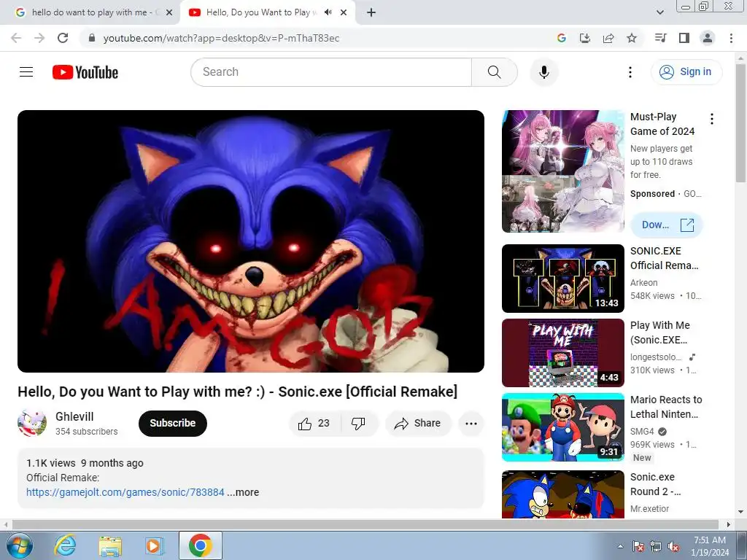Open the sponsored ad options menu
This screenshot has width=747, height=560.
point(712,119)
